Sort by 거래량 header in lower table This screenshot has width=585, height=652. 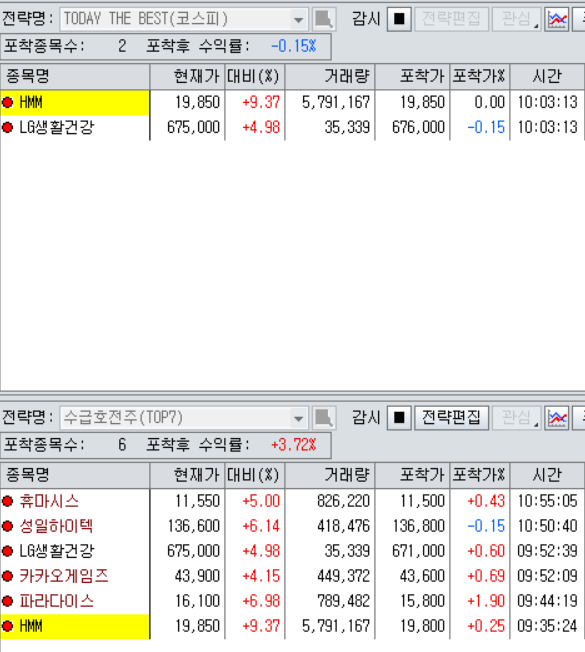[x=330, y=475]
